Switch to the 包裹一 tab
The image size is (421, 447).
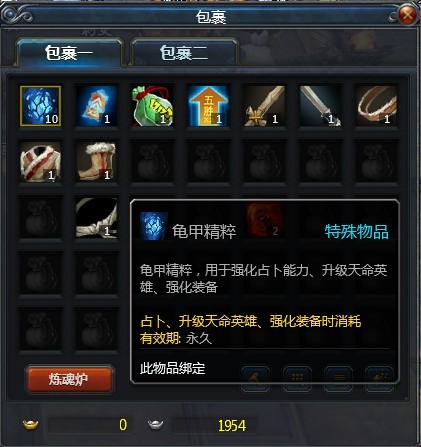pos(69,53)
